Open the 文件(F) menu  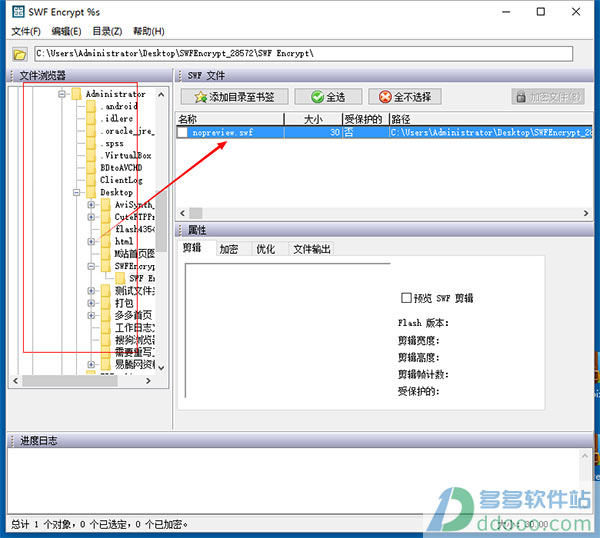pos(26,31)
